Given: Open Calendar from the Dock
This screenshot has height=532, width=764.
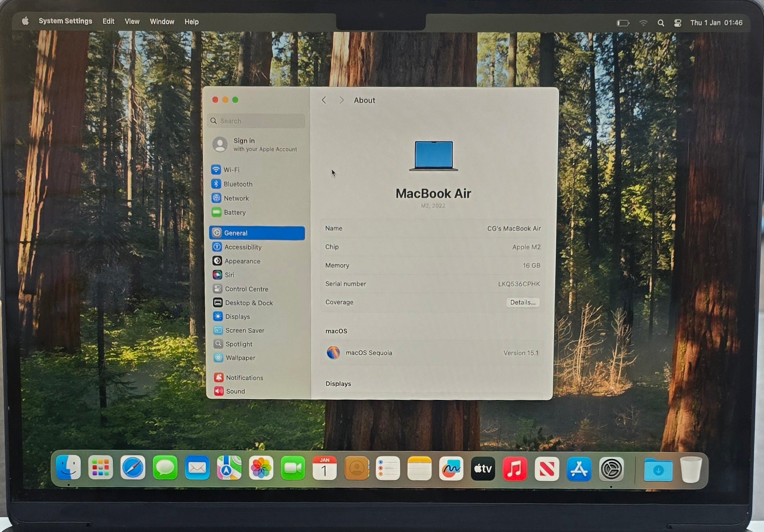Looking at the screenshot, I should pos(325,468).
